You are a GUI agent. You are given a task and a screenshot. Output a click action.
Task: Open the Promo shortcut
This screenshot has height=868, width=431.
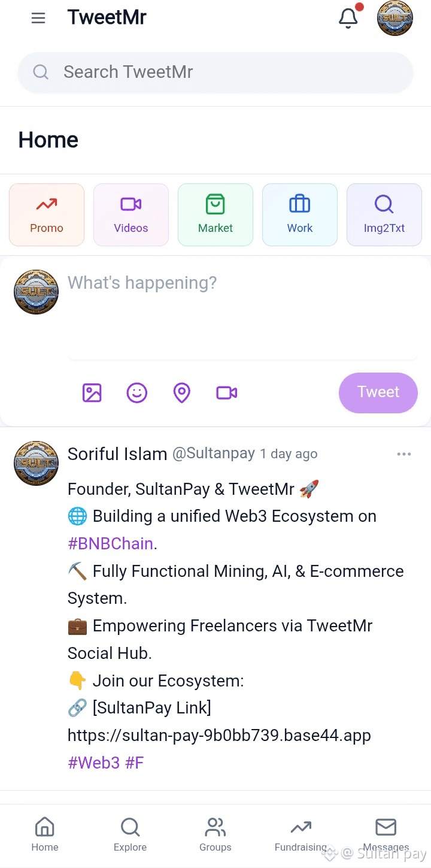[47, 215]
